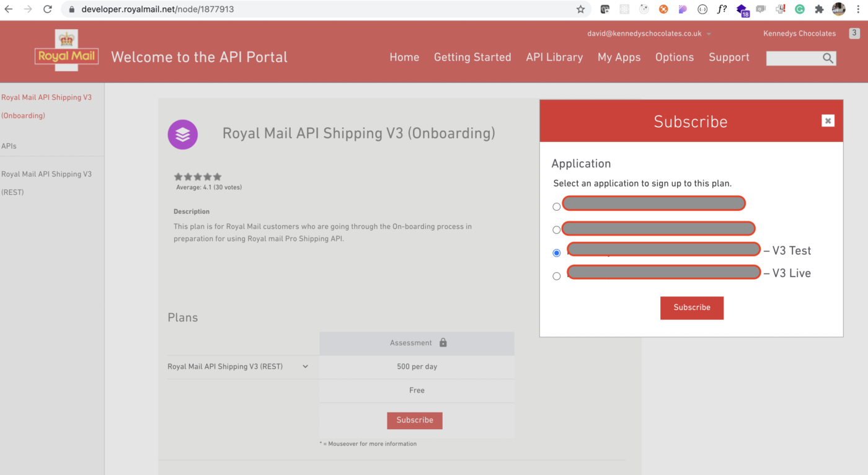Open Royal Mail API Shipping V3 (Onboarding) sidebar link

[x=46, y=106]
